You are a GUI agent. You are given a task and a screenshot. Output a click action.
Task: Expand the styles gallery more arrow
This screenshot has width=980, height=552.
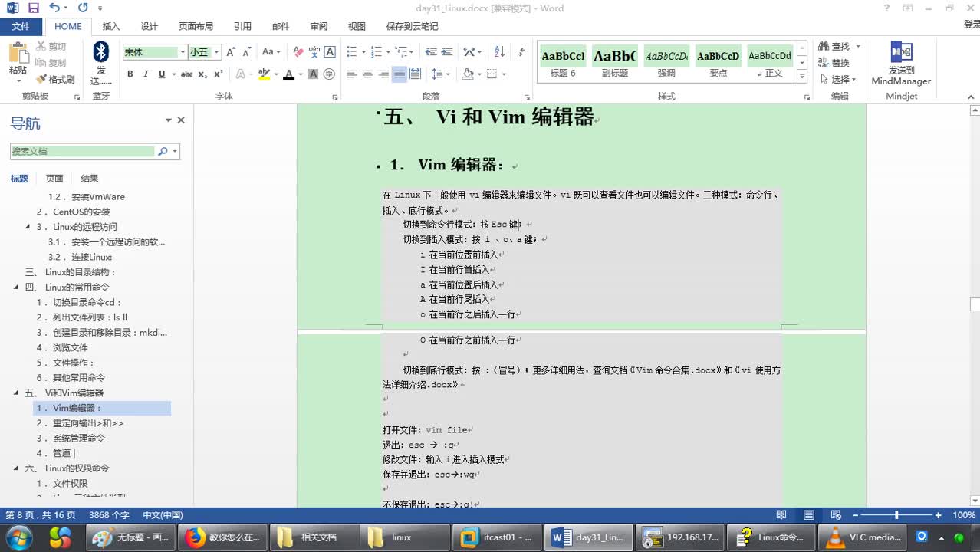coord(802,77)
